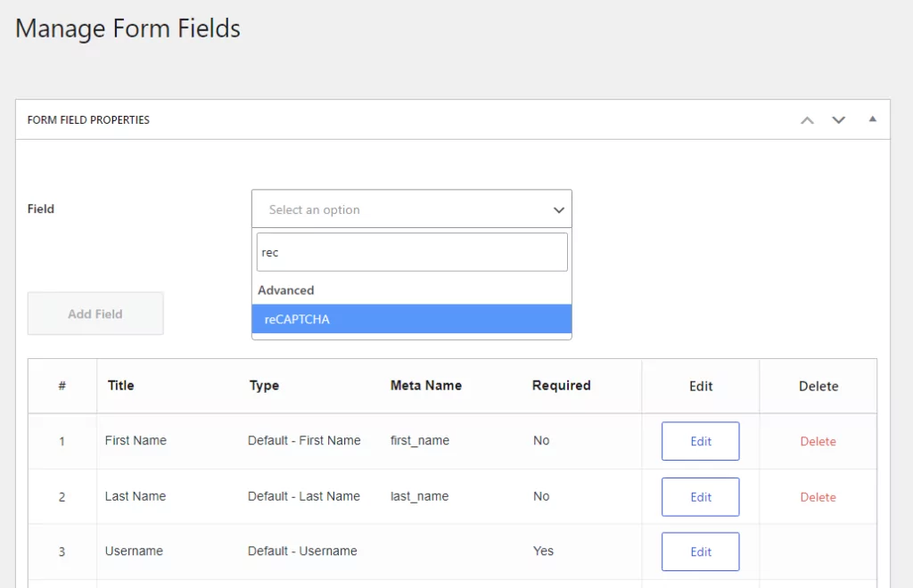Click the '#' column header
This screenshot has width=913, height=588.
(x=62, y=386)
